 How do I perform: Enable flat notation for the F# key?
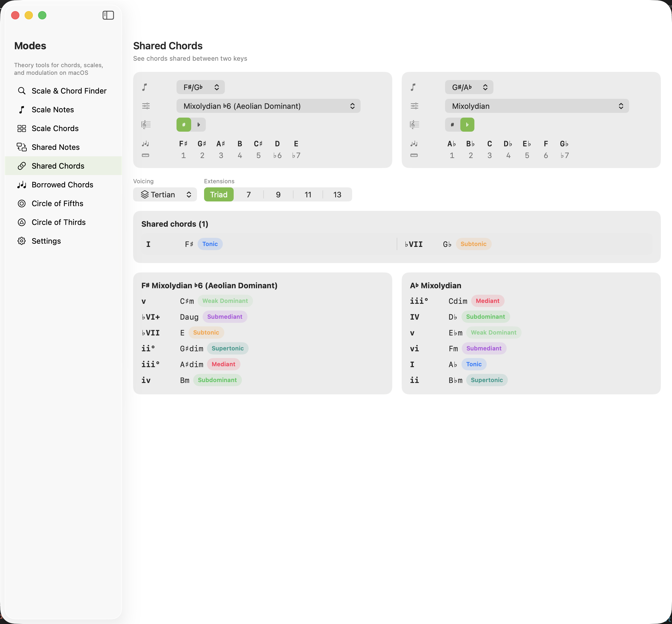tap(198, 124)
